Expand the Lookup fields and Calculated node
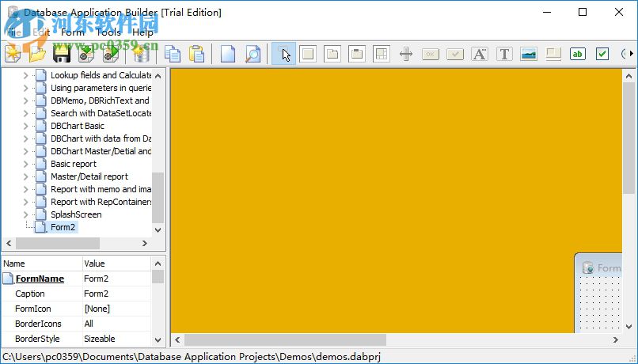The height and width of the screenshot is (364, 638). [x=25, y=75]
